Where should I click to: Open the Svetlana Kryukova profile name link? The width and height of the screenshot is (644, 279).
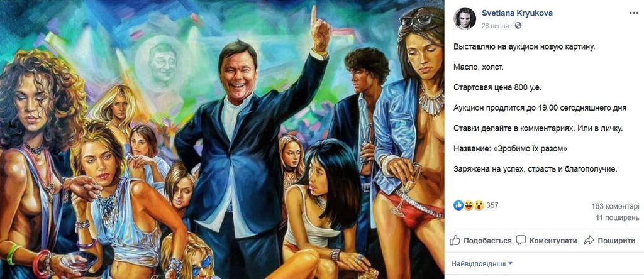(517, 14)
